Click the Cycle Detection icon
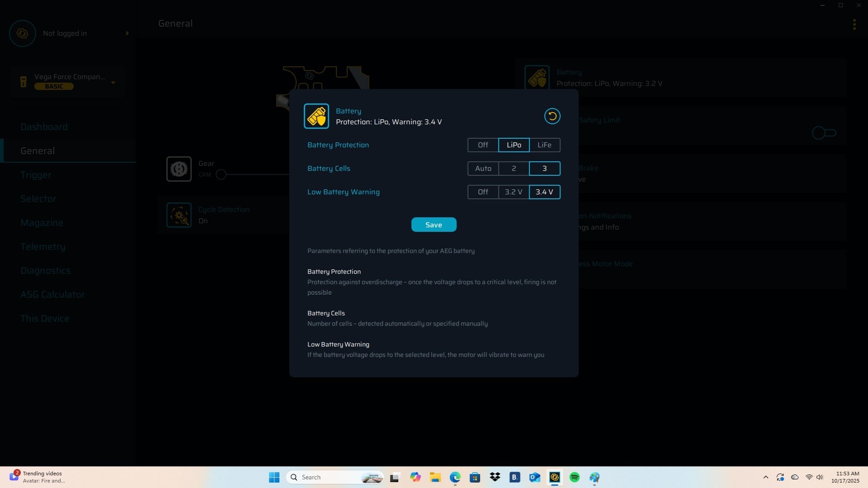The image size is (868, 488). tap(179, 215)
